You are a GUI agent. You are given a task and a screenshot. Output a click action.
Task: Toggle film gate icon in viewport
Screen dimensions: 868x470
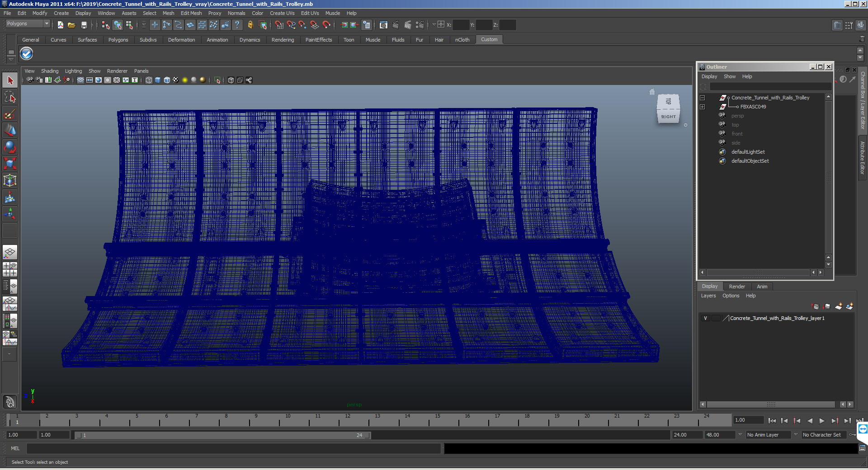click(x=90, y=80)
